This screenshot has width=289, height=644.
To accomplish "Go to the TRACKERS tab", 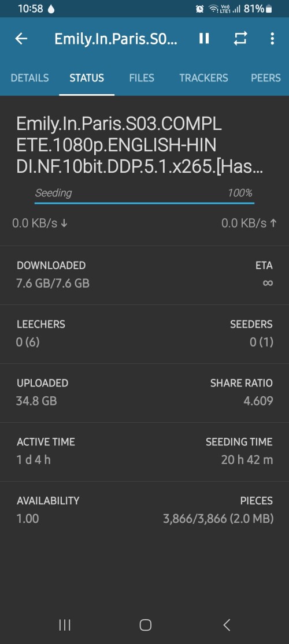I will (203, 78).
